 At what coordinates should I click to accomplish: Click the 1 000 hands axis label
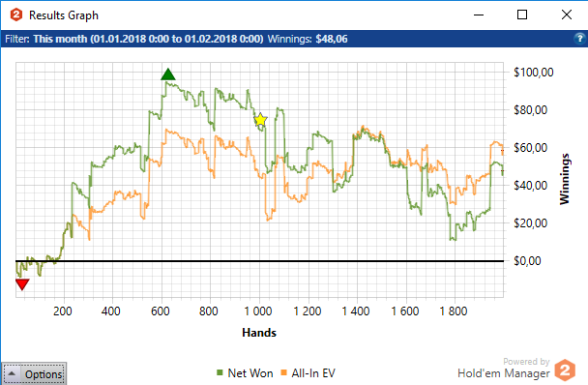[x=258, y=311]
